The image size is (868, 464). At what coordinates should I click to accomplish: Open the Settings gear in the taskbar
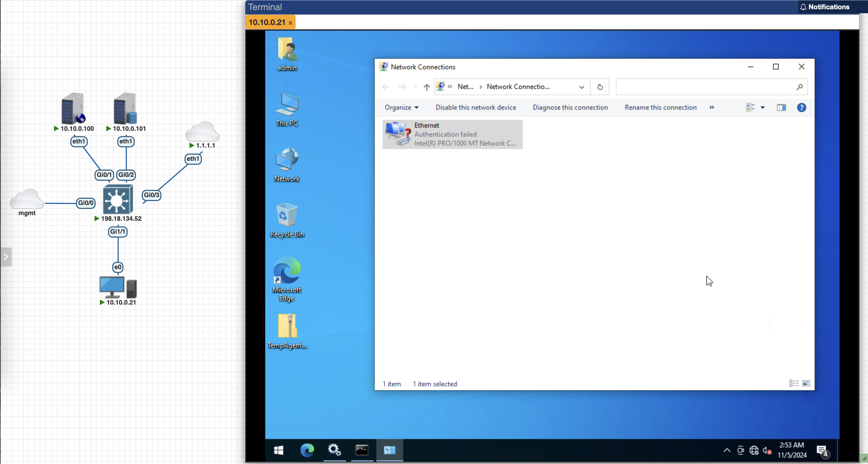[334, 450]
